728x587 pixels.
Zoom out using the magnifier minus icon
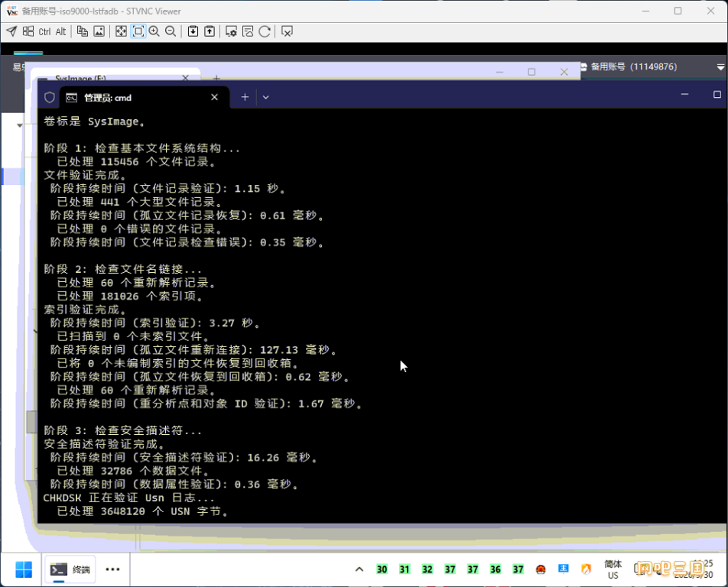171,31
